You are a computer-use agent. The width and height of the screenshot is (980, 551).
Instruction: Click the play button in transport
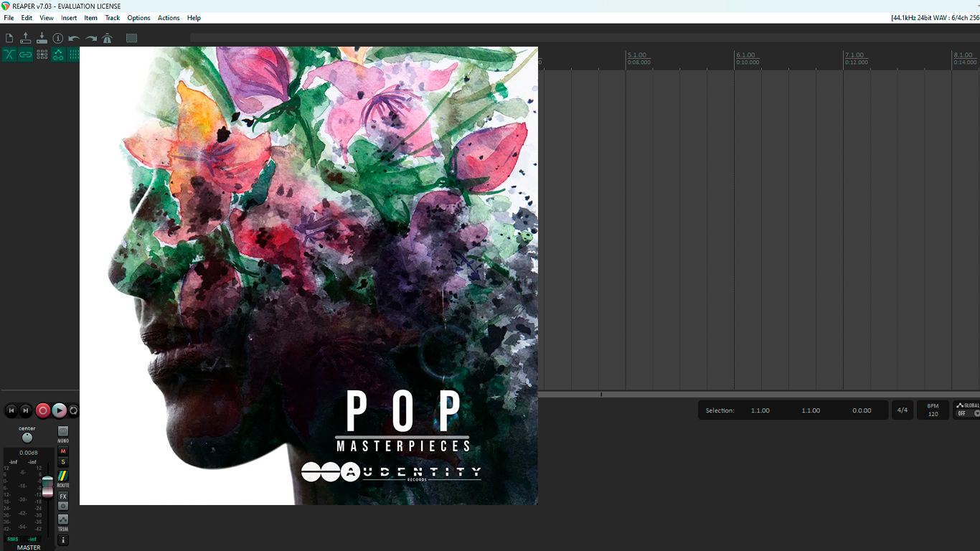pos(60,410)
